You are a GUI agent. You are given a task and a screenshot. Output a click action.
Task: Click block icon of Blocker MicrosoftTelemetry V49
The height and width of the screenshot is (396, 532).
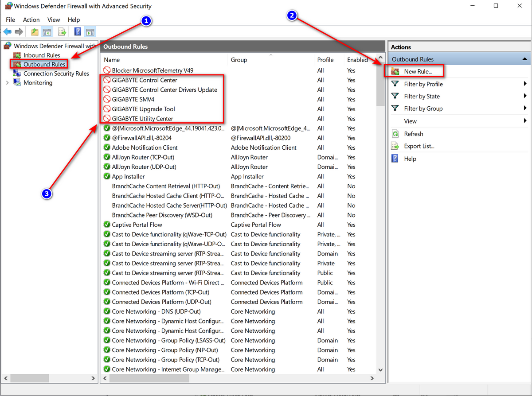107,70
